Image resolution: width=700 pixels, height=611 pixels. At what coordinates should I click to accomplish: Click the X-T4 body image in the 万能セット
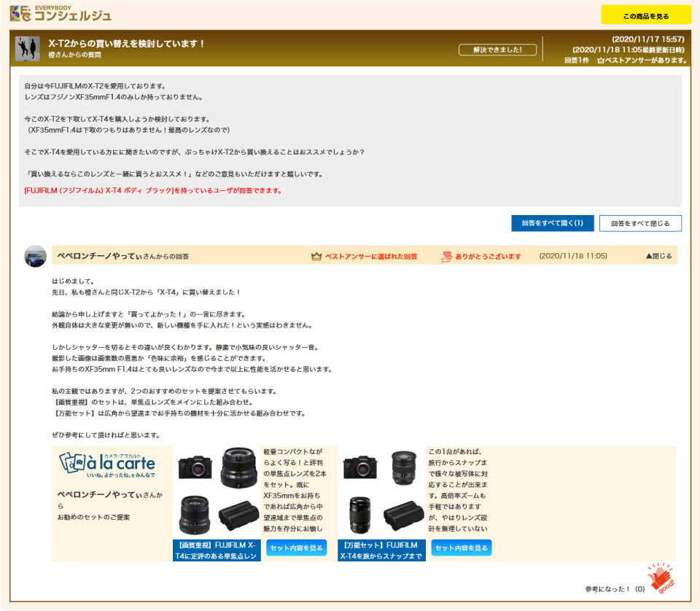[x=359, y=467]
